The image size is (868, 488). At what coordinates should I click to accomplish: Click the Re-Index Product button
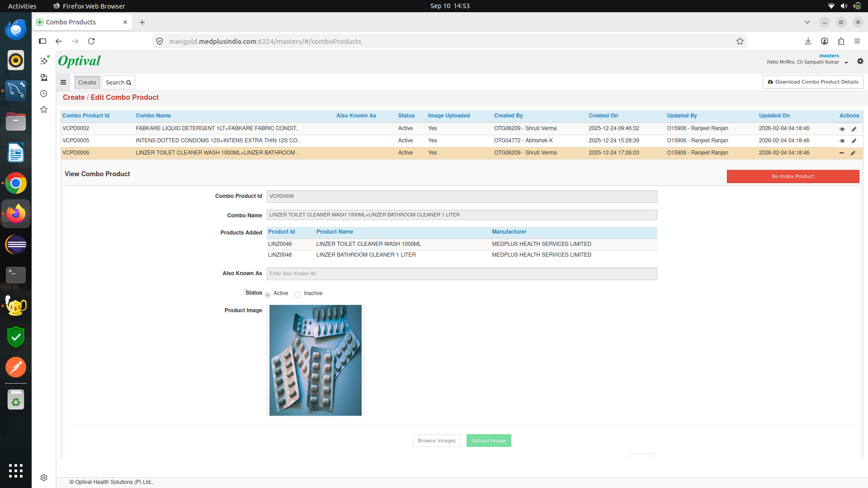[793, 176]
